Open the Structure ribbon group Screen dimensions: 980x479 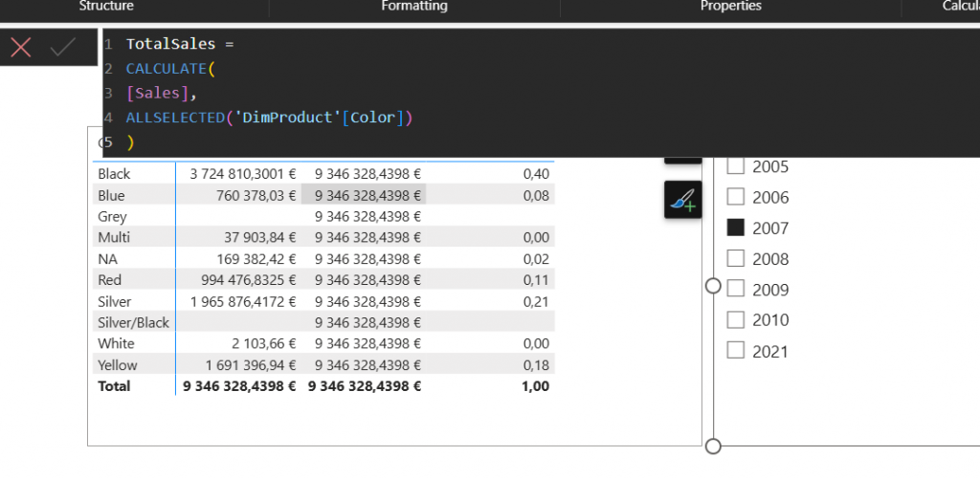click(x=106, y=7)
